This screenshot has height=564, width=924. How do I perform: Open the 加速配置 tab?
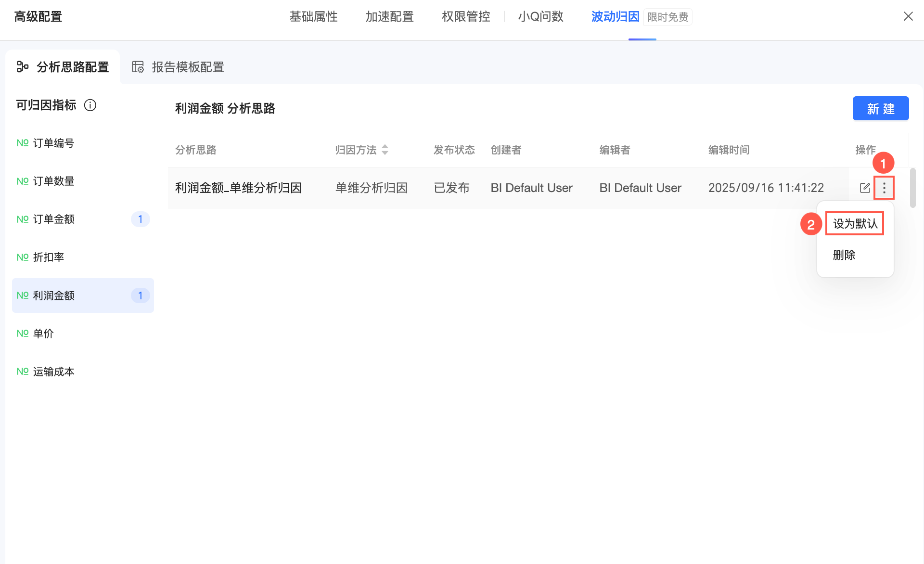[389, 16]
